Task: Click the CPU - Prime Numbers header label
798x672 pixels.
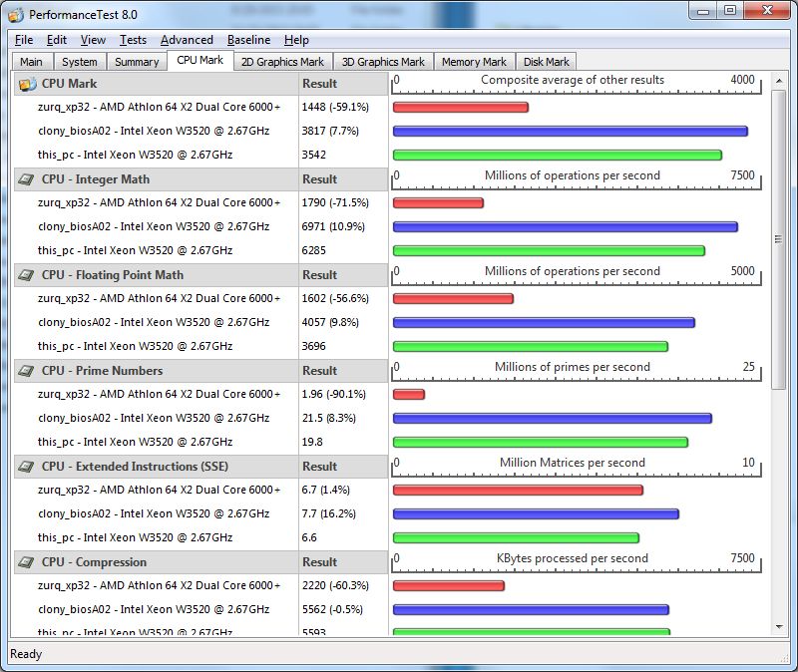Action: coord(103,371)
